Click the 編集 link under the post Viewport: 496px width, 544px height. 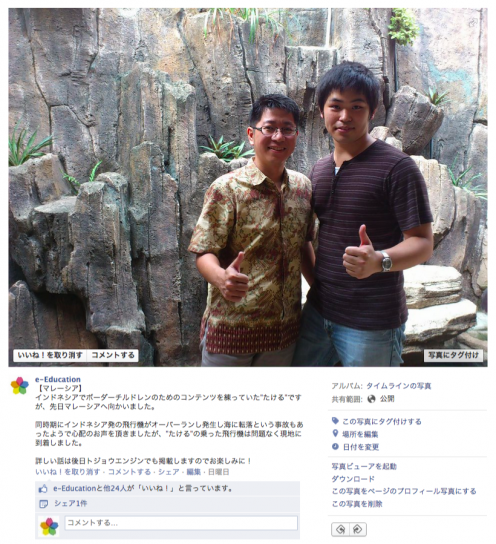coord(194,472)
